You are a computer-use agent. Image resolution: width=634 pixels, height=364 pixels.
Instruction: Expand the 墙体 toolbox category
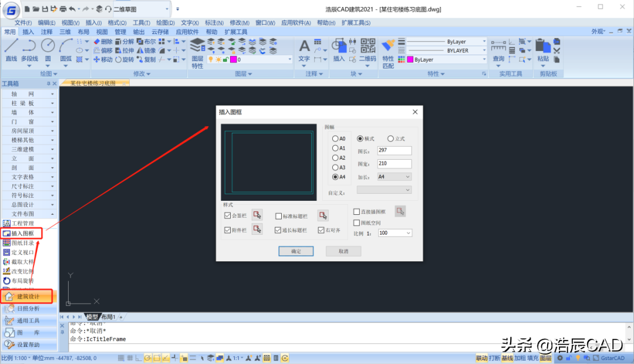pos(28,113)
